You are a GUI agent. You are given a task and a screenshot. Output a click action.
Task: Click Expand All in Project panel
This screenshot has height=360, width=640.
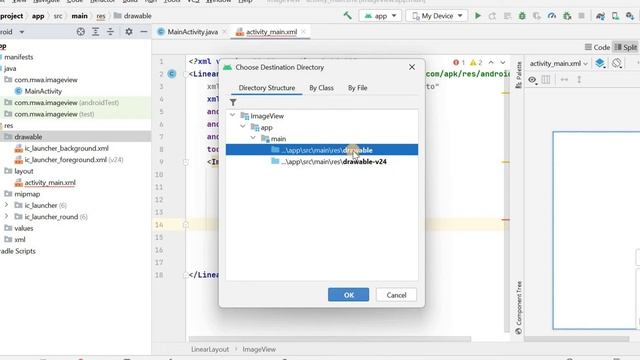coord(96,31)
